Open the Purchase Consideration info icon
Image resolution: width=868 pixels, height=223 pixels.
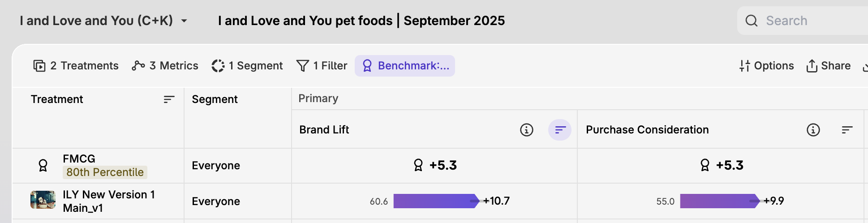(813, 130)
